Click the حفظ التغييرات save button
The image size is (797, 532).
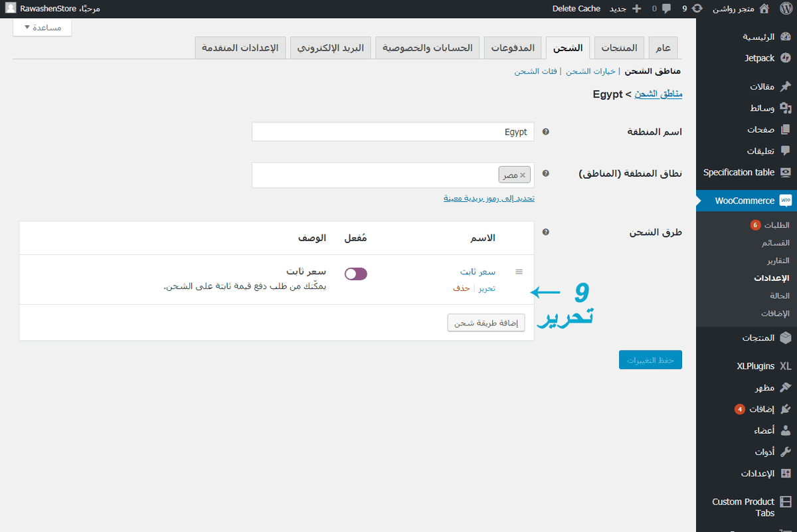tap(650, 359)
